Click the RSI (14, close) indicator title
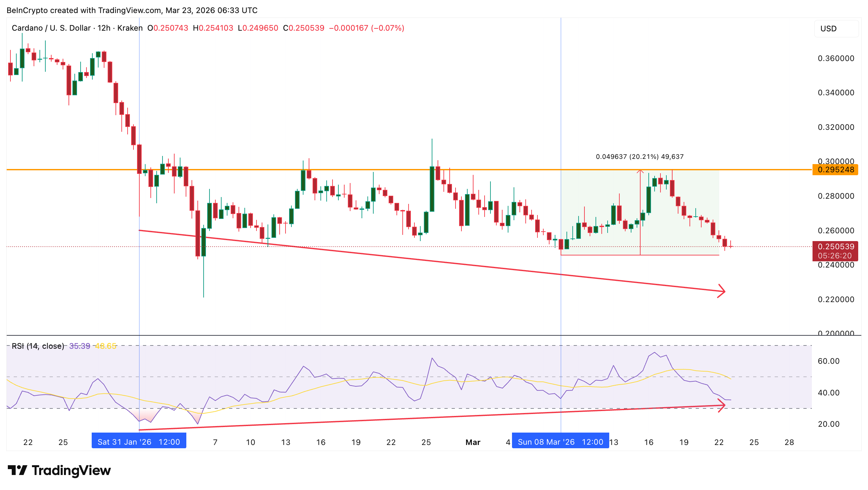The height and width of the screenshot is (490, 868). pyautogui.click(x=38, y=346)
